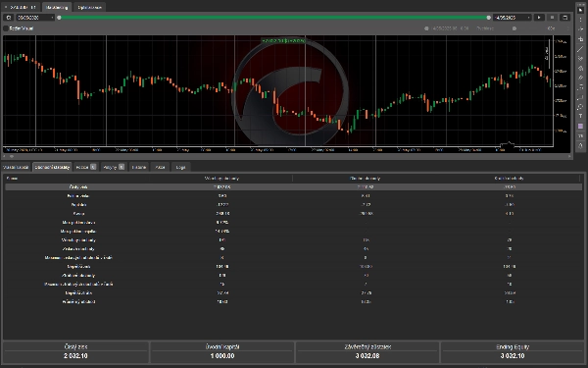Select the Ztrátové obchody row label
Image resolution: width=588 pixels, height=368 pixels.
[x=78, y=275]
